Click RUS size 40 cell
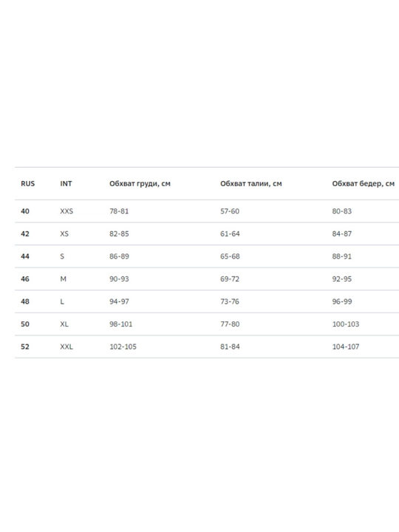 point(25,211)
